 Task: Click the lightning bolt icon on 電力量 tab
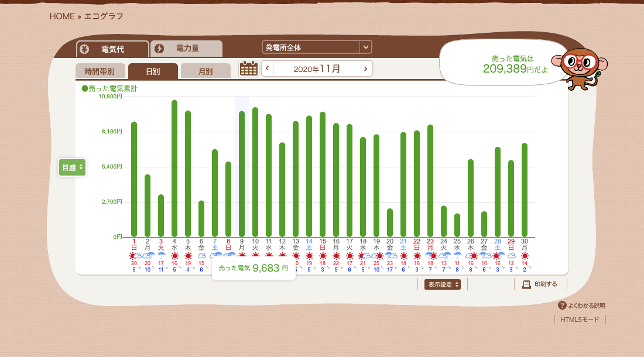[159, 49]
